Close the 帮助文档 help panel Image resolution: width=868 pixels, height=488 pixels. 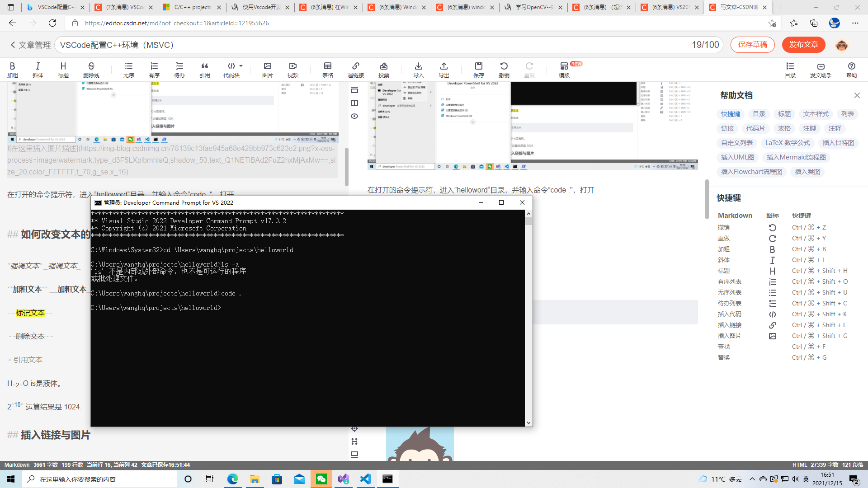[x=857, y=95]
